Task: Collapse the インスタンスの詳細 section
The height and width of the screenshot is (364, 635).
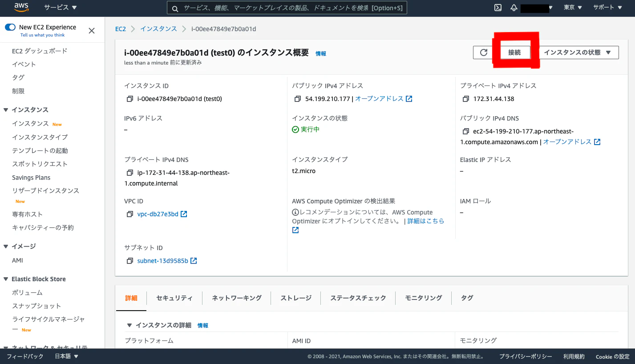Action: click(x=130, y=325)
